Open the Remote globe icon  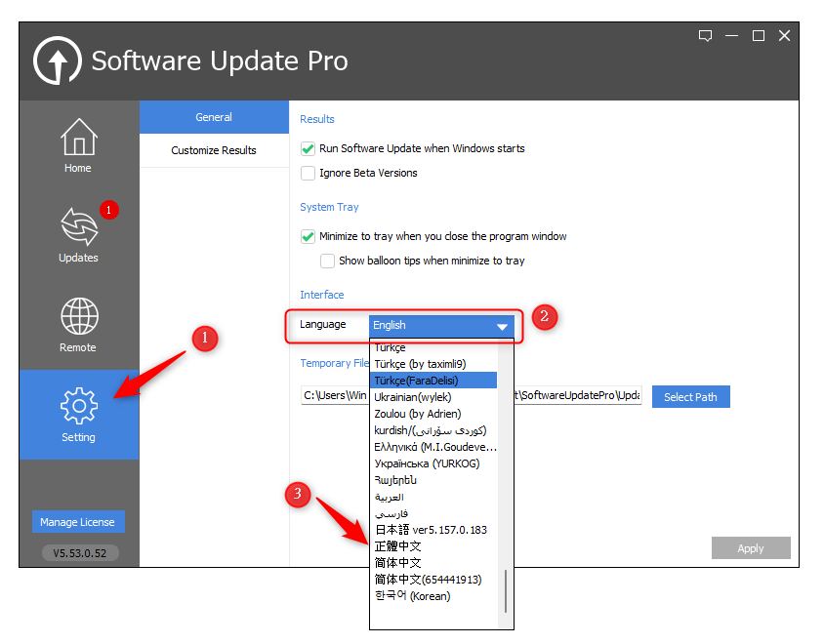tap(79, 316)
